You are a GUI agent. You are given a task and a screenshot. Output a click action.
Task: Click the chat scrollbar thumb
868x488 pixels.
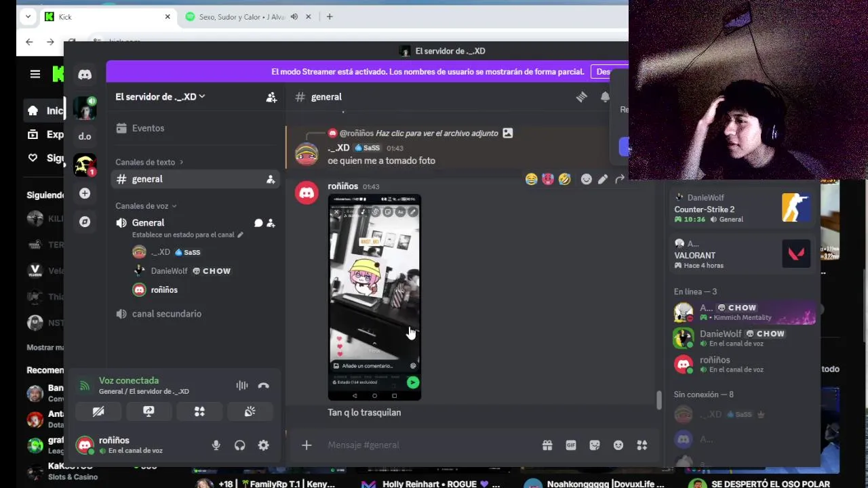(658, 400)
